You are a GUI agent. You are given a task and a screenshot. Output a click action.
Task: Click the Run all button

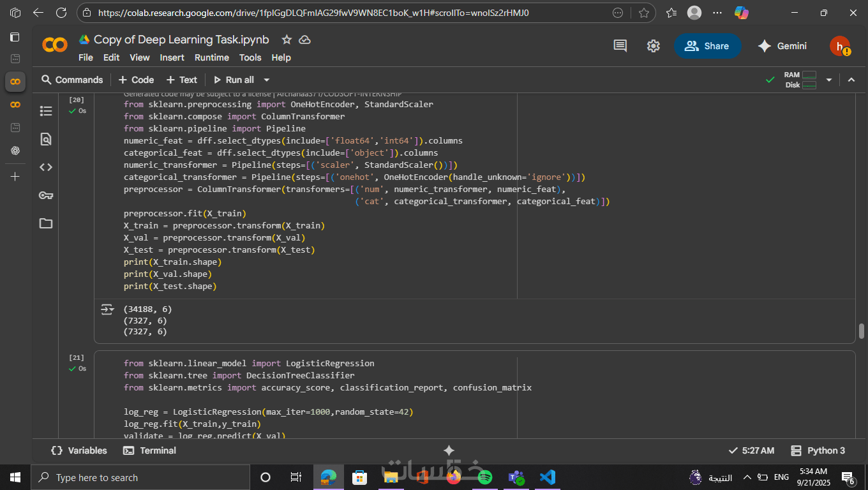234,80
